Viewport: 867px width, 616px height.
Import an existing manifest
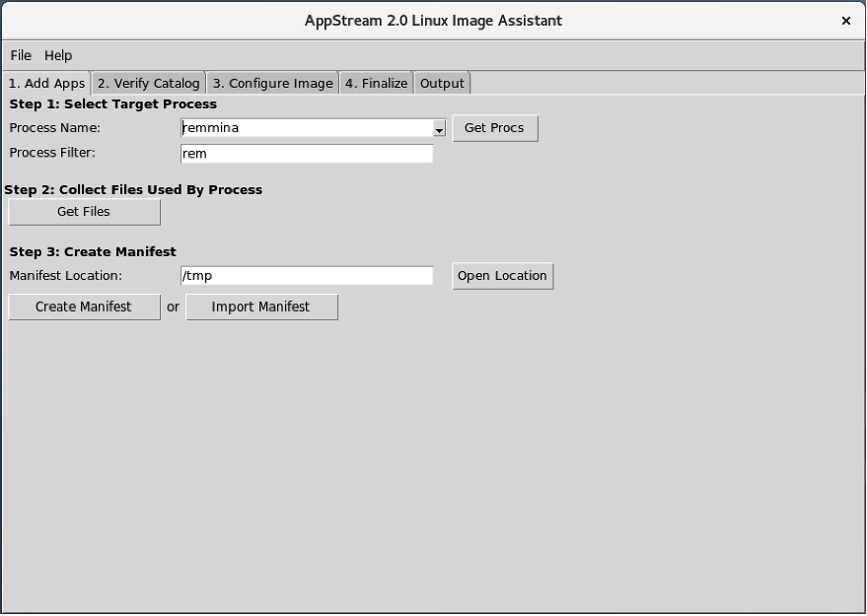tap(261, 307)
